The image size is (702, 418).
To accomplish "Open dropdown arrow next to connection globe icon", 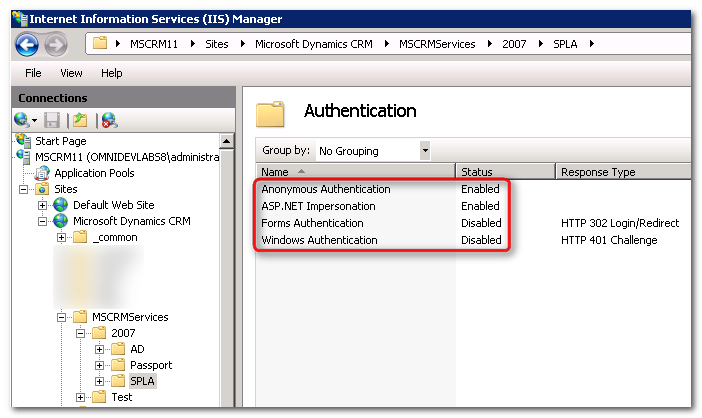I will [x=34, y=120].
